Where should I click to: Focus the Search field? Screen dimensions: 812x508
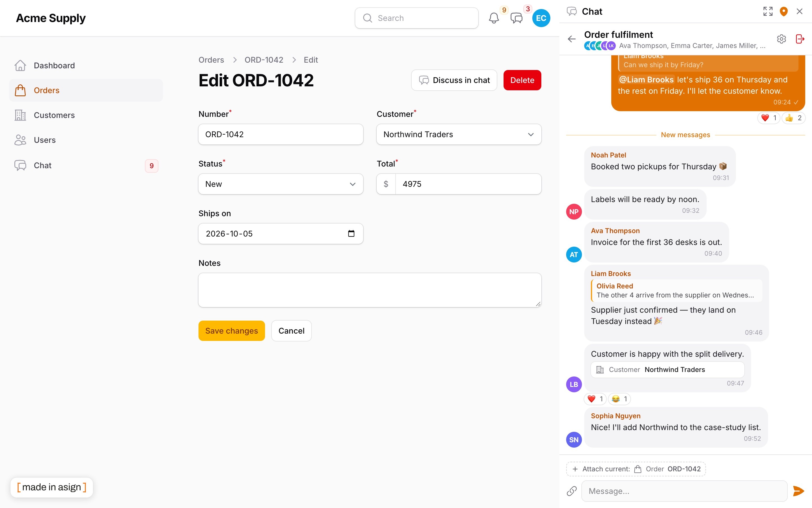point(416,18)
